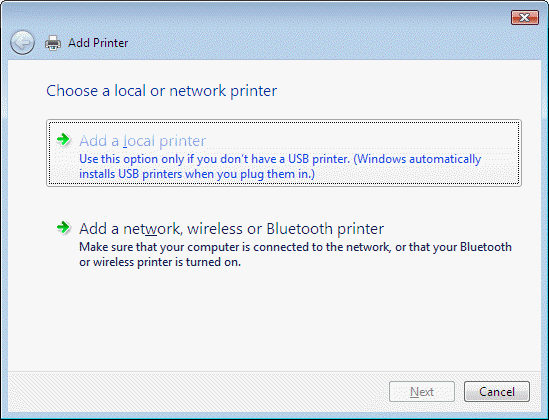The height and width of the screenshot is (420, 549).
Task: Click the Next button
Action: (x=422, y=392)
